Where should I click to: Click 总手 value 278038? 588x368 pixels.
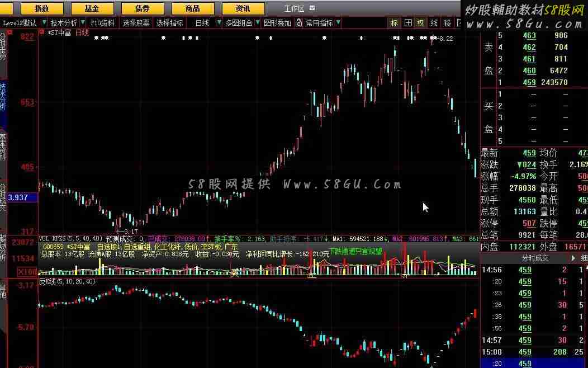(523, 188)
